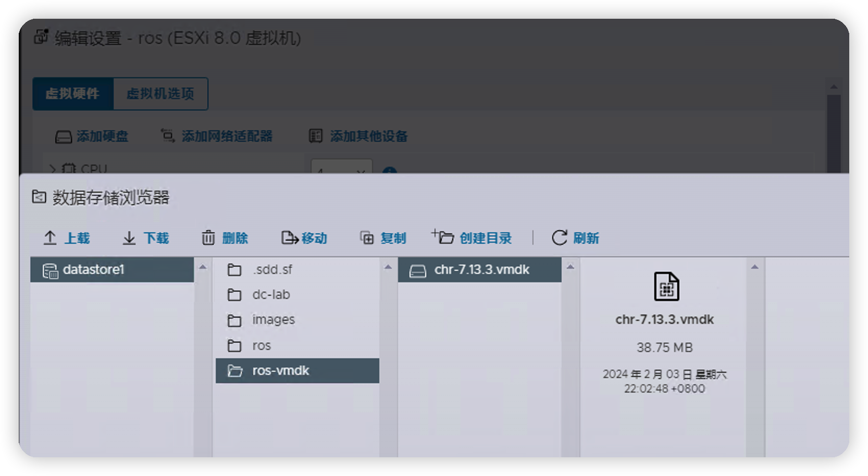Select the datastore1 entry
868x476 pixels.
click(112, 270)
